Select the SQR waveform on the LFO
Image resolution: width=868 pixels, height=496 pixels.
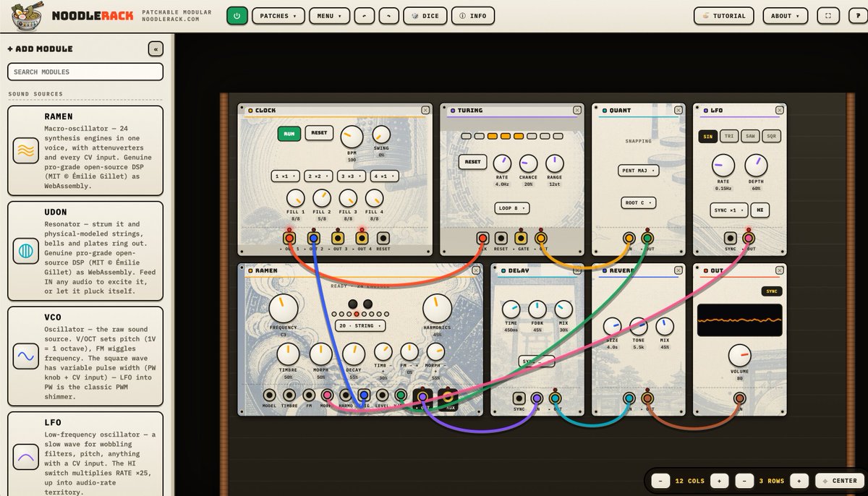(771, 136)
